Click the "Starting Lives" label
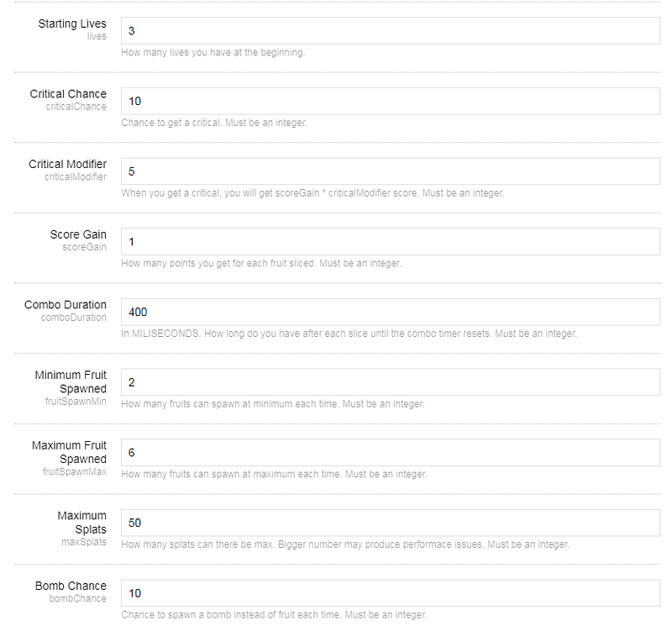The height and width of the screenshot is (631, 672). pyautogui.click(x=72, y=24)
